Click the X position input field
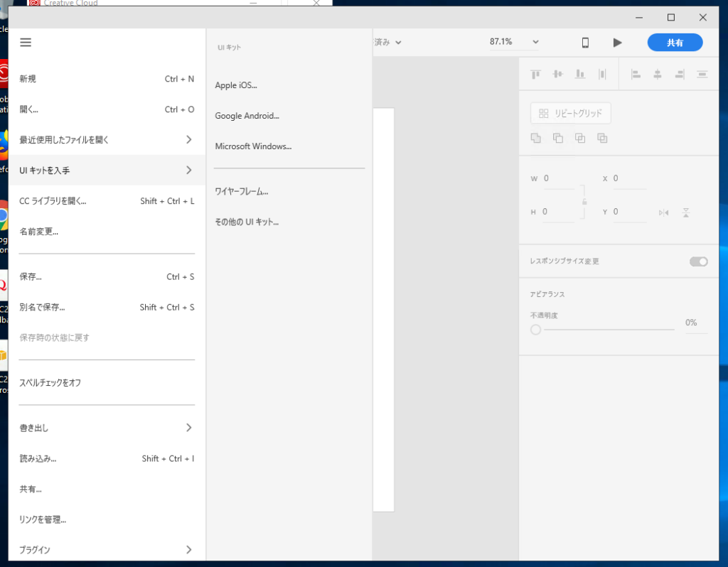 coord(629,178)
